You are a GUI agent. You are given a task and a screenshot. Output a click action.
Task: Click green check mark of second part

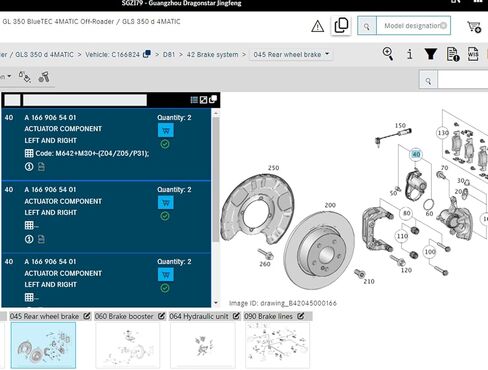[165, 216]
